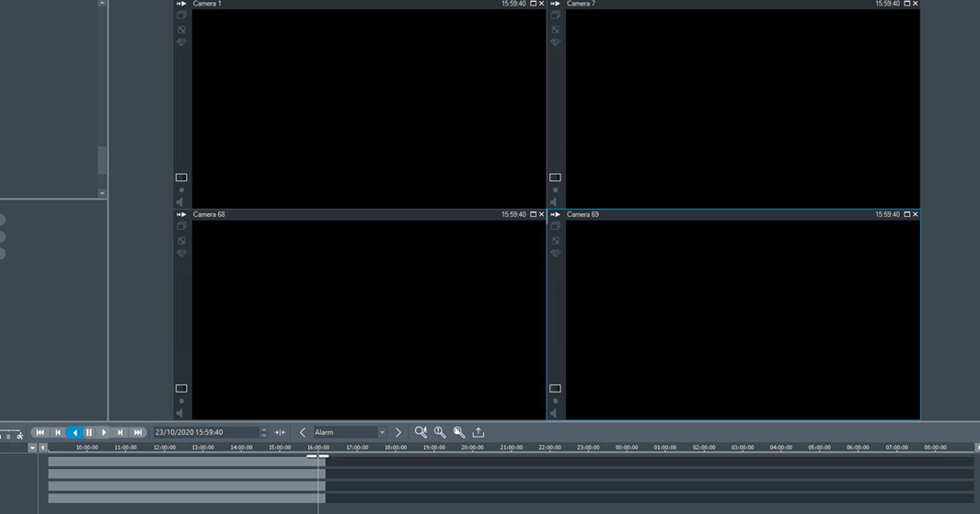The height and width of the screenshot is (514, 980).
Task: Play the recording backward
Action: (74, 432)
